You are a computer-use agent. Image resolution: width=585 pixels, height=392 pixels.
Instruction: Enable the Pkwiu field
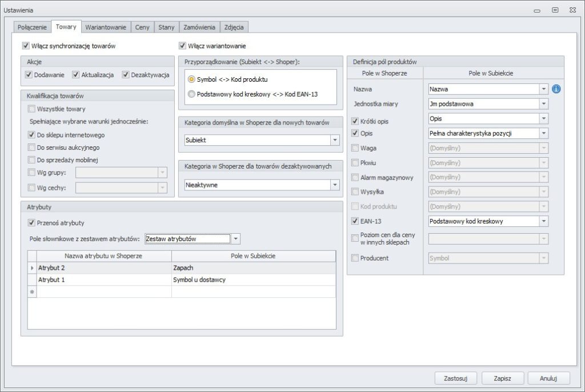[x=355, y=163]
